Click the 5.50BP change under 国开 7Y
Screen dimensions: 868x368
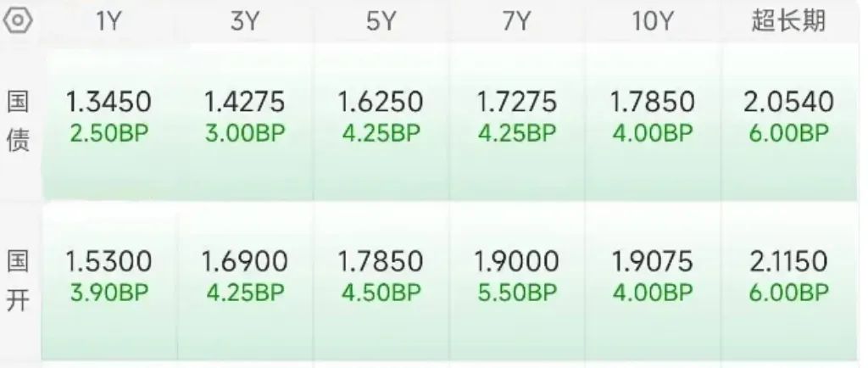click(517, 293)
